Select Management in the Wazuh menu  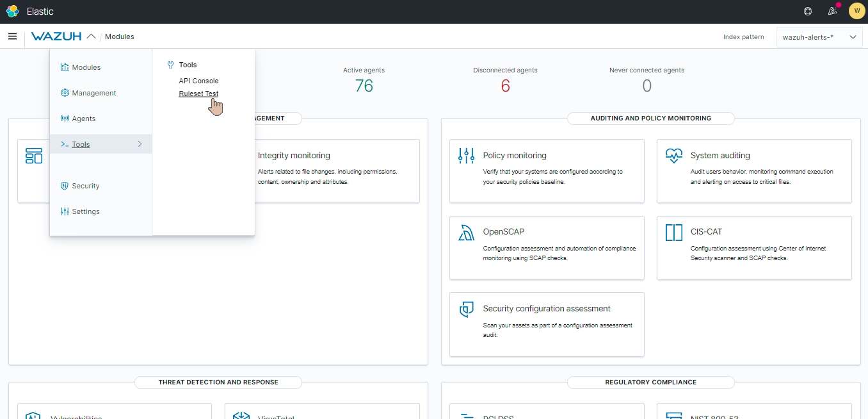pyautogui.click(x=94, y=93)
